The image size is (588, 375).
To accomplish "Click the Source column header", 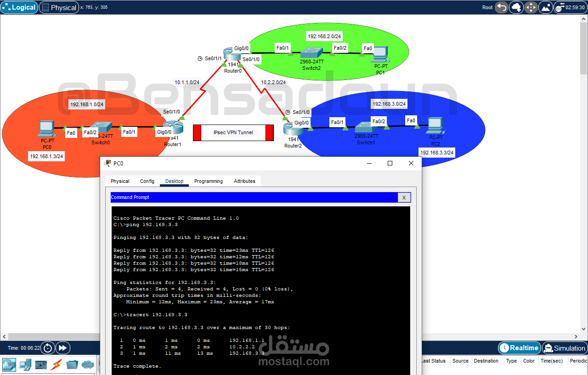I will [460, 361].
